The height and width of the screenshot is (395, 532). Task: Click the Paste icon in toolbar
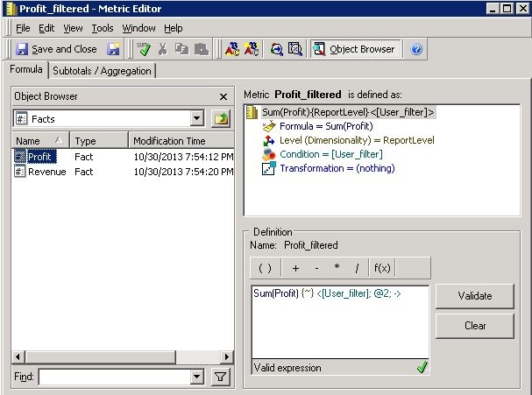(x=202, y=50)
